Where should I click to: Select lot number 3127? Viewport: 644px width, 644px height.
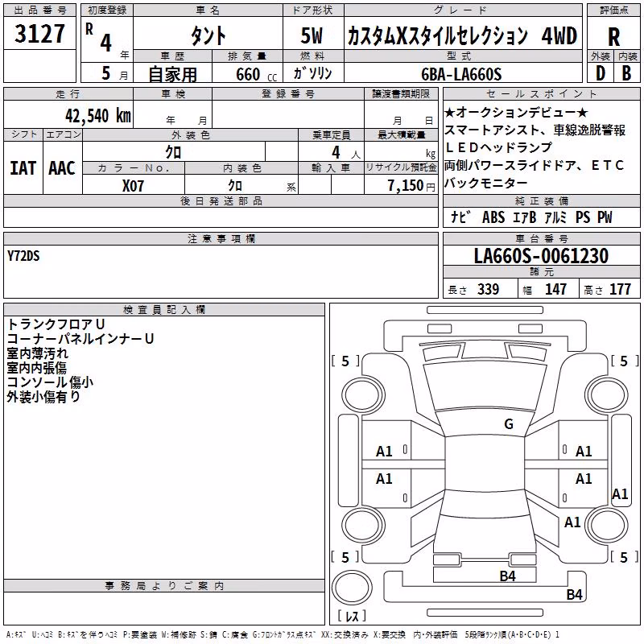pyautogui.click(x=39, y=34)
